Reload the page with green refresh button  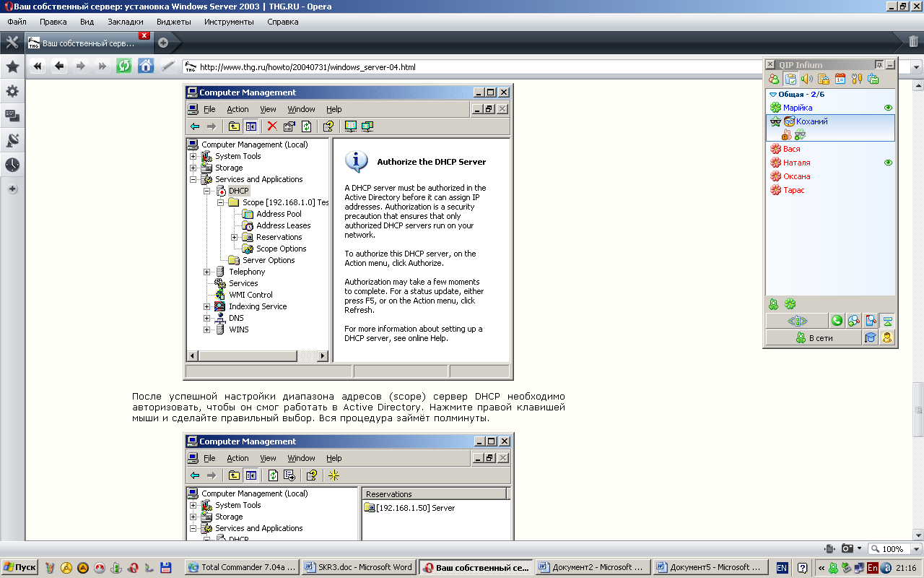click(124, 66)
